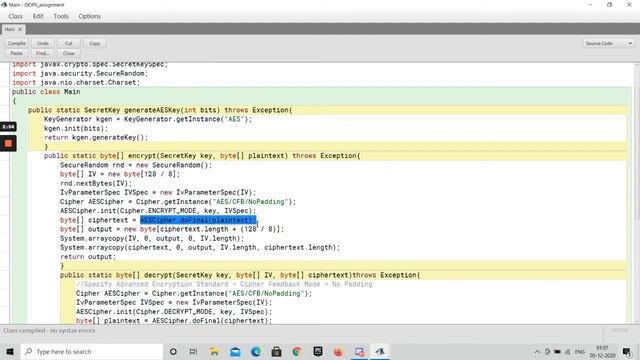The image size is (640, 360).
Task: Open the Windows Start menu
Action: pyautogui.click(x=10, y=351)
